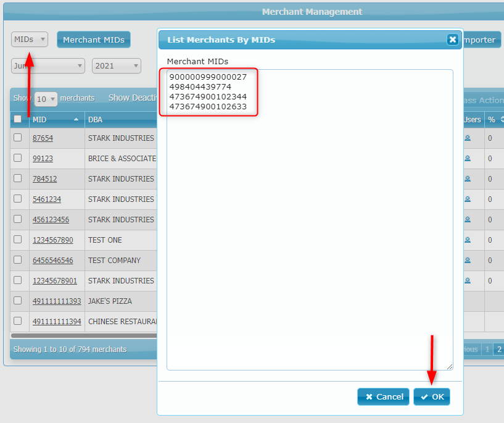Open merchant link 6456546546

coord(52,261)
